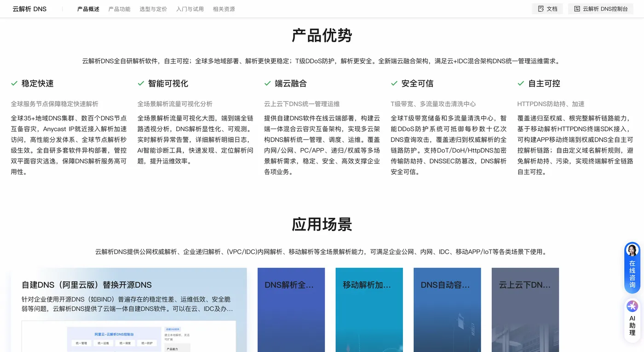Click the 稳定快速 advantage title
The height and width of the screenshot is (352, 644).
tap(38, 83)
